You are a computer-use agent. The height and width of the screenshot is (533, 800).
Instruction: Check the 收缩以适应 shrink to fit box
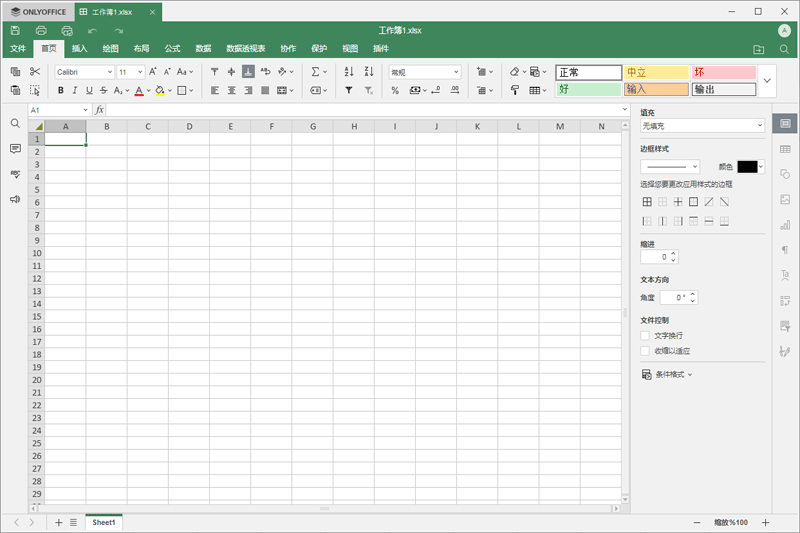tap(645, 351)
